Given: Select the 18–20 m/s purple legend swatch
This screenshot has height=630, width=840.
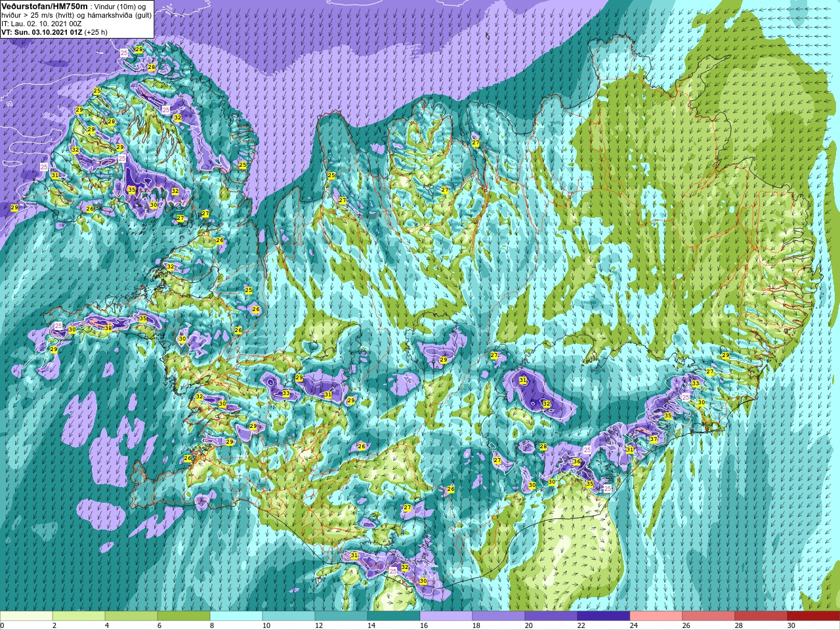Looking at the screenshot, I should point(499,616).
